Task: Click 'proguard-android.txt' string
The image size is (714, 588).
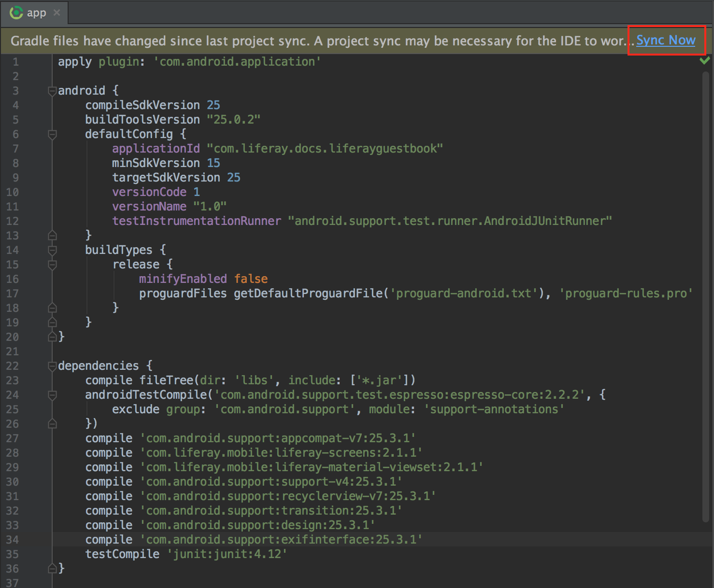Action: coord(464,294)
